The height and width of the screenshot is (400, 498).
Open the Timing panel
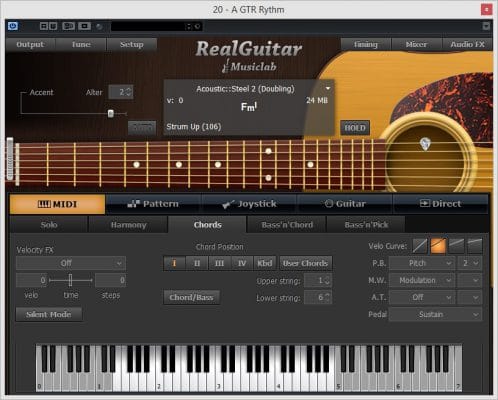pyautogui.click(x=366, y=44)
